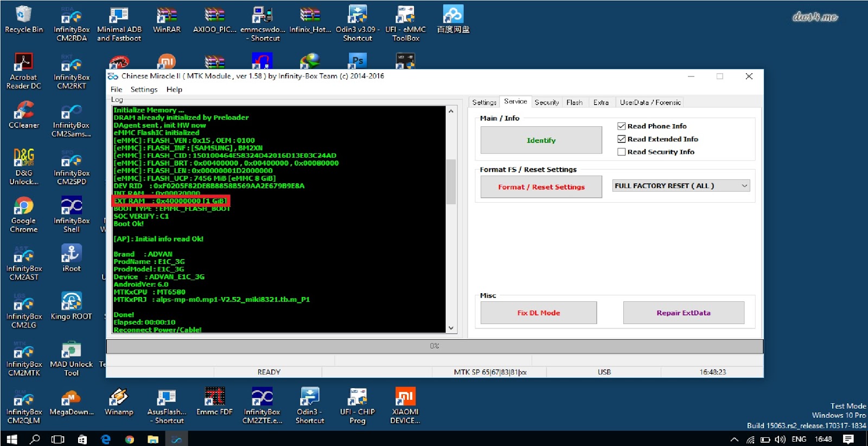Open Kingo ROOT desktop icon

coord(72,306)
